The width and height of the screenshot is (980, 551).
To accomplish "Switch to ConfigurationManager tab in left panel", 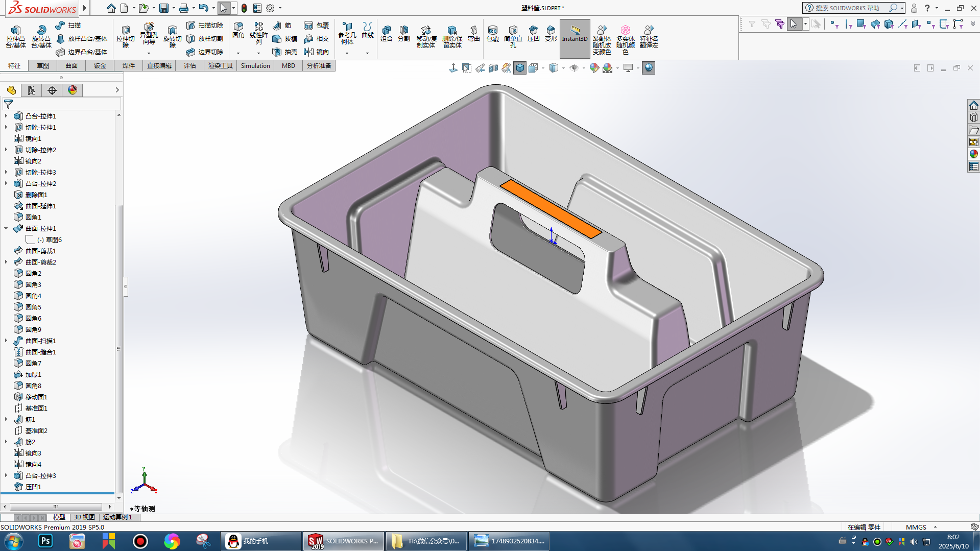I will 52,90.
